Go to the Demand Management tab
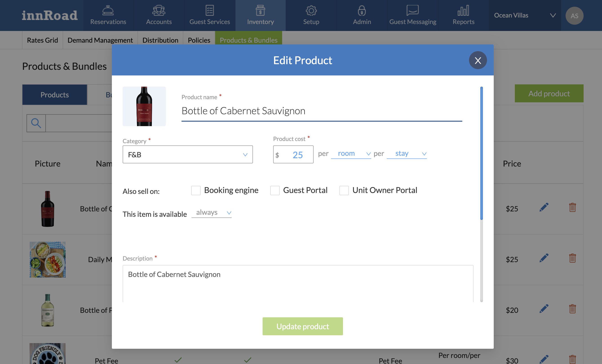 pos(100,40)
